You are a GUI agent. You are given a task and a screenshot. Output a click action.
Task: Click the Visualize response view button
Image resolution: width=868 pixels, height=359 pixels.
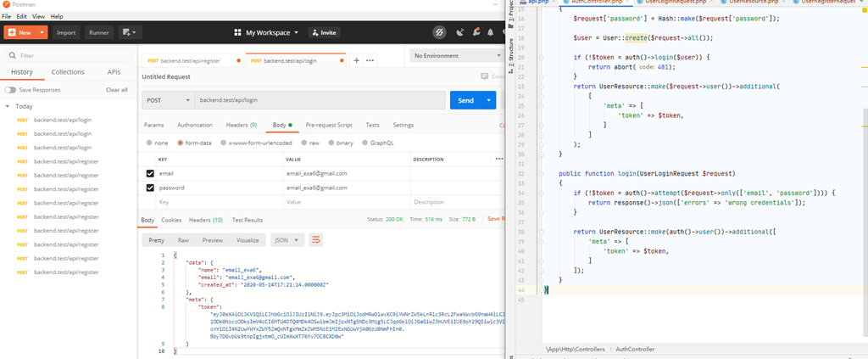click(x=248, y=240)
